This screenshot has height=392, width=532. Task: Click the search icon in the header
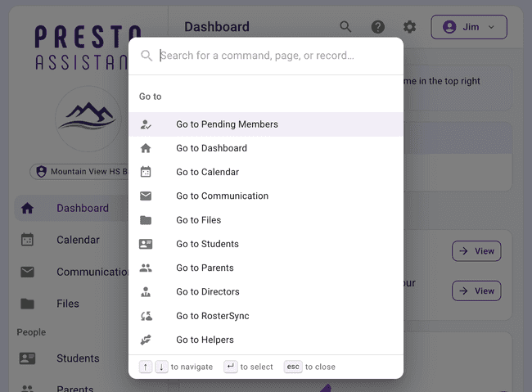345,26
